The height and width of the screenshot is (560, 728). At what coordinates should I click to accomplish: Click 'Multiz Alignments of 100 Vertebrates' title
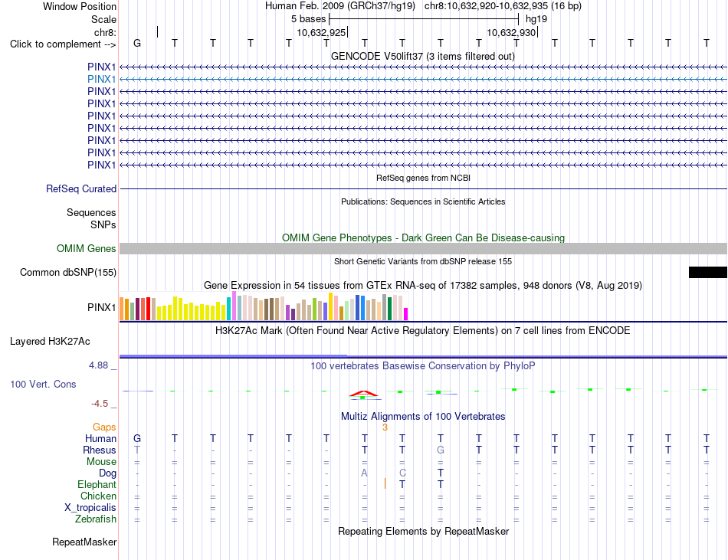[423, 416]
